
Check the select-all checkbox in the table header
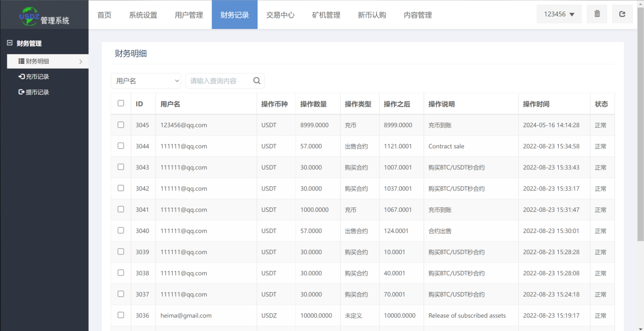121,103
